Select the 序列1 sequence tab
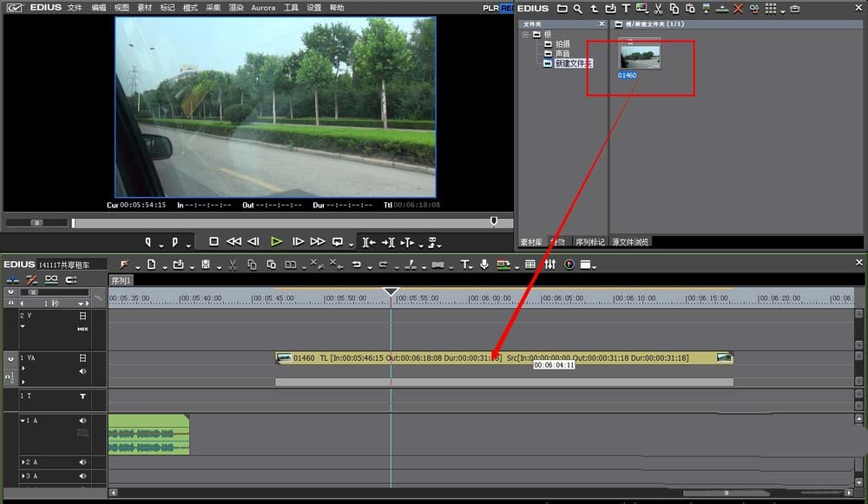Viewport: 868px width, 504px height. pyautogui.click(x=121, y=280)
